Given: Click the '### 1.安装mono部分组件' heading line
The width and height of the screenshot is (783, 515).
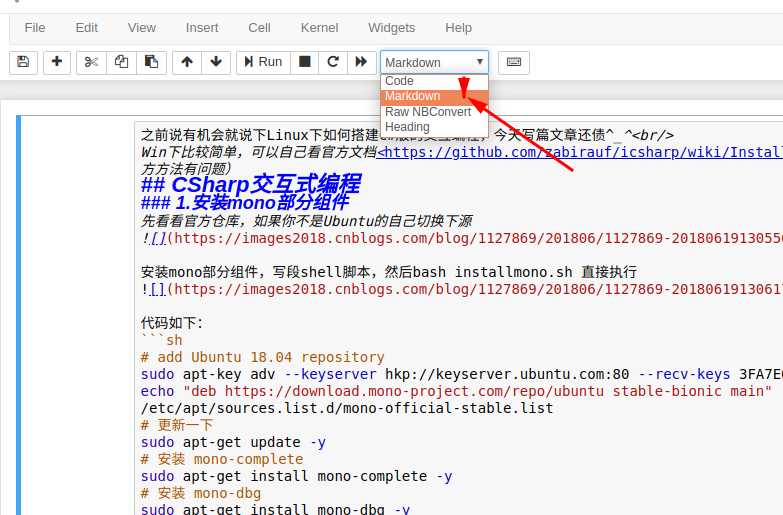Looking at the screenshot, I should coord(245,202).
